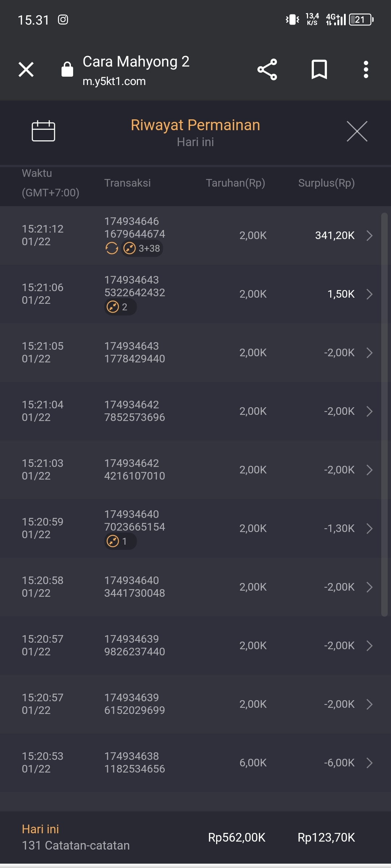The image size is (391, 868).
Task: Bookmark this page with the bookmark icon
Action: (x=319, y=69)
